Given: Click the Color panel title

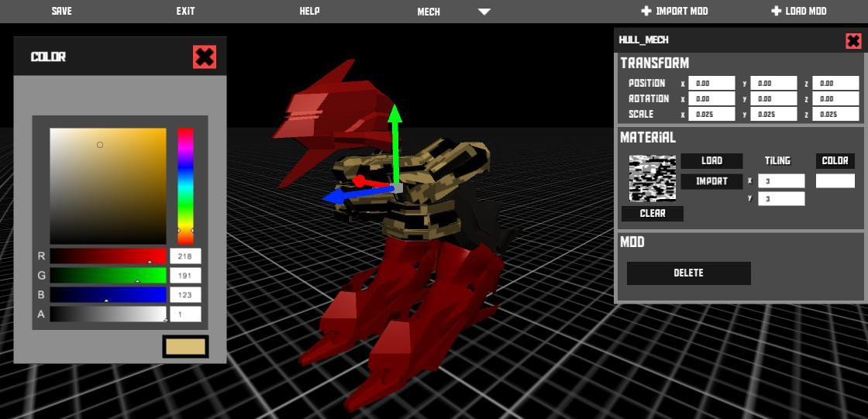Looking at the screenshot, I should [x=48, y=57].
